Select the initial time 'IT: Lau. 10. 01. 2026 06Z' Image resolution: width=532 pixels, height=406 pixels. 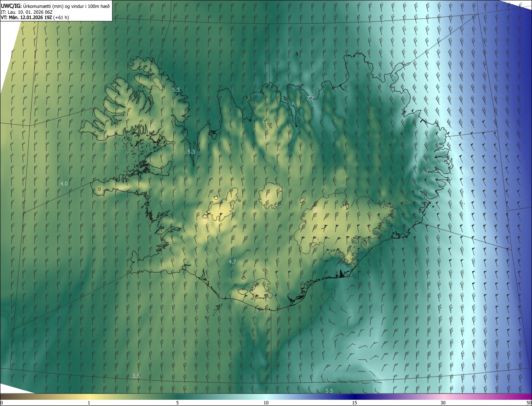27,12
